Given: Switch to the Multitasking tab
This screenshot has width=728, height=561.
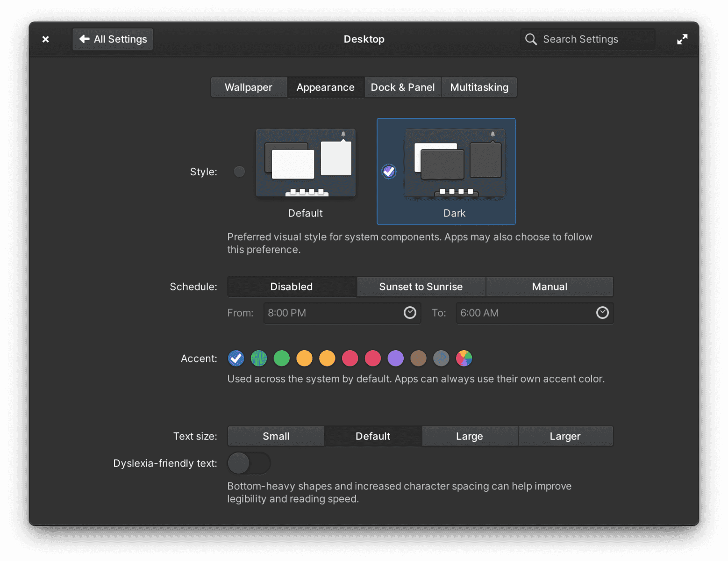Looking at the screenshot, I should point(479,87).
